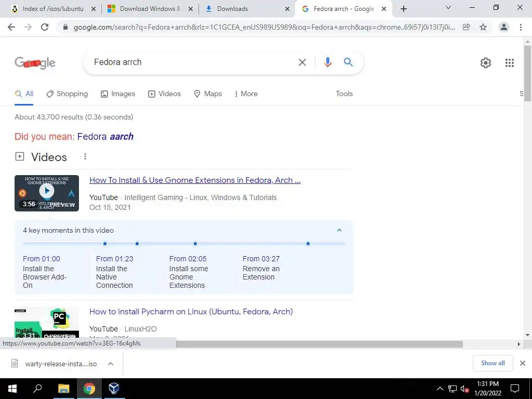Open the tab search chevron
Screen dimensions: 532x399
point(448,7)
